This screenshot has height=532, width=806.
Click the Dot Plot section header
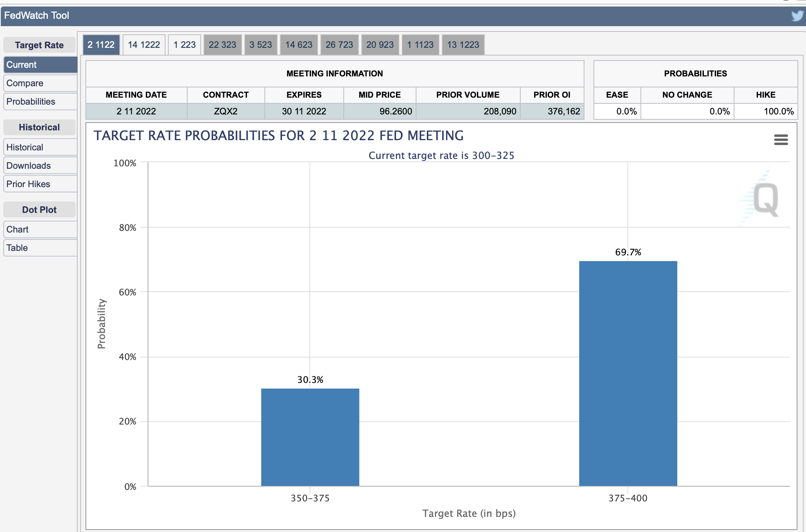pos(39,210)
